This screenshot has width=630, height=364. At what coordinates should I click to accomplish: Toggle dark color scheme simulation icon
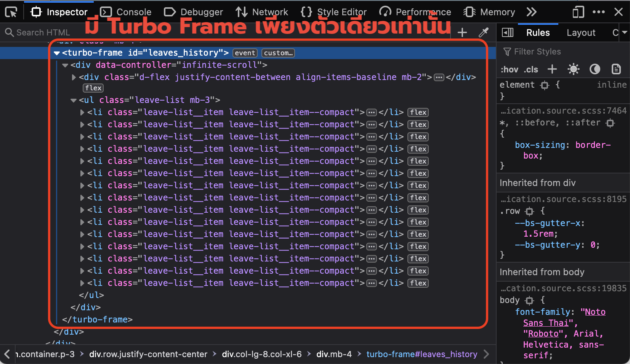coord(595,69)
